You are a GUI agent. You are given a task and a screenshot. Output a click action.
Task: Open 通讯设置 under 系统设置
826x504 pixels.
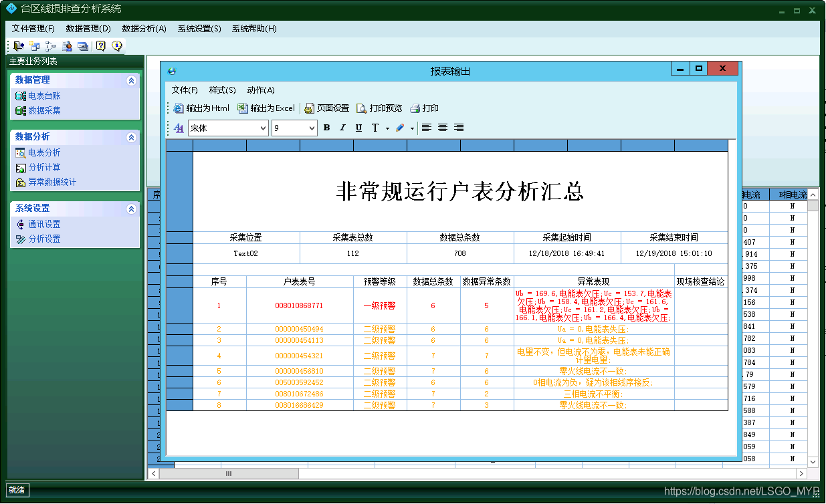point(44,225)
